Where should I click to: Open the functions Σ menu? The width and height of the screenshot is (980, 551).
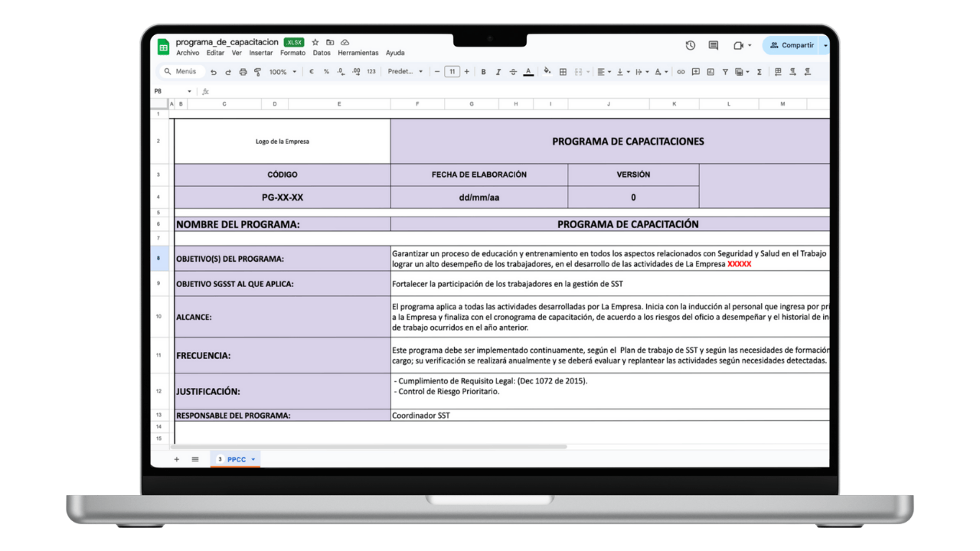pos(759,71)
